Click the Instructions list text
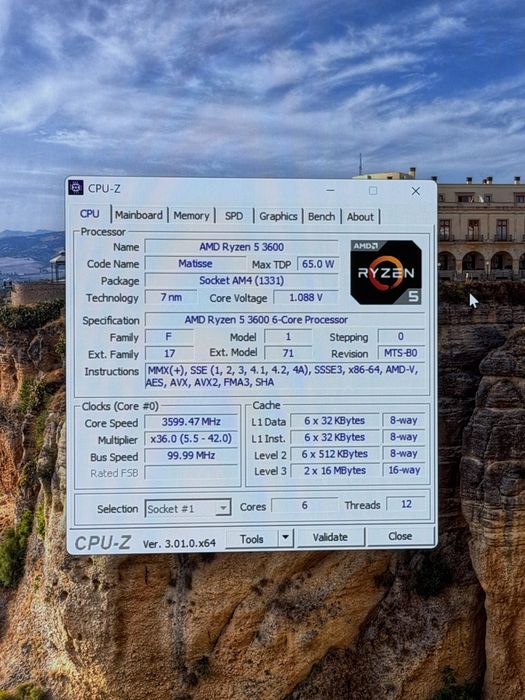525x700 pixels. tap(285, 376)
